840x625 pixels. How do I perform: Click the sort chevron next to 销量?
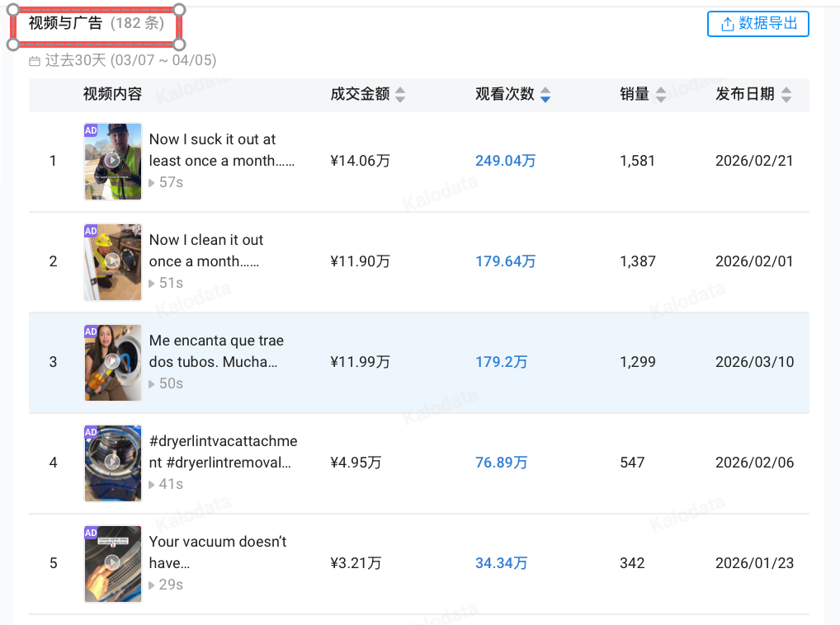661,95
